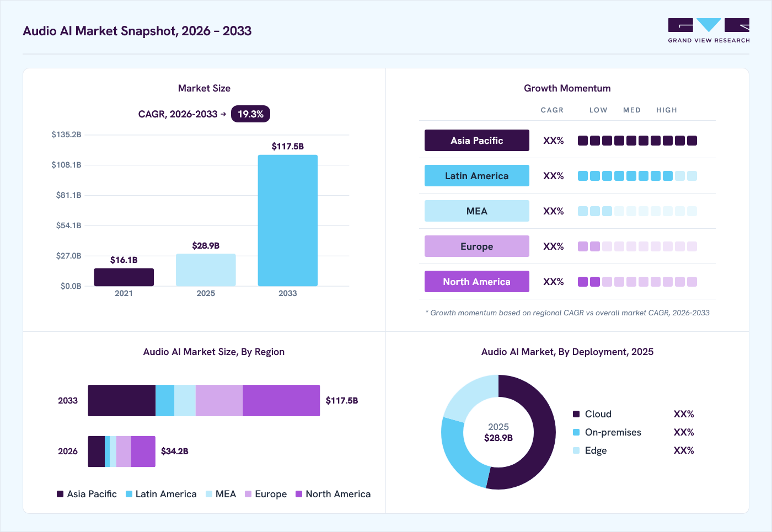The image size is (772, 532).
Task: Click the $16.1B label above 2021 bar
Action: tap(124, 260)
